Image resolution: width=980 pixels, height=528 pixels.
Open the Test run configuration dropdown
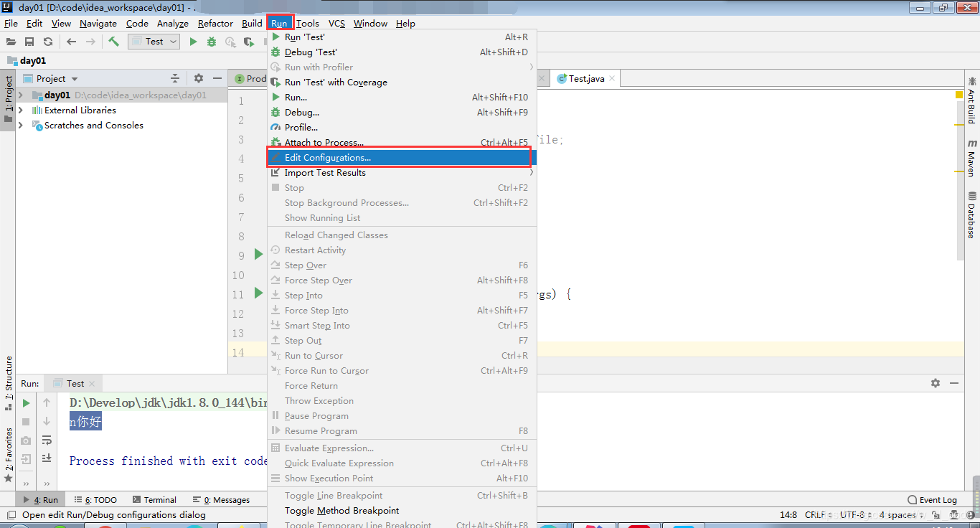tap(154, 42)
